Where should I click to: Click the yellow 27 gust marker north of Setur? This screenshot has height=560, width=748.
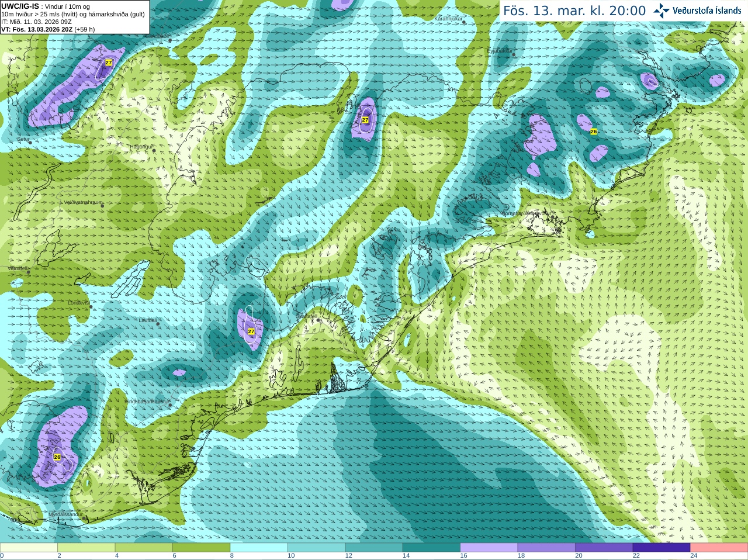(109, 62)
